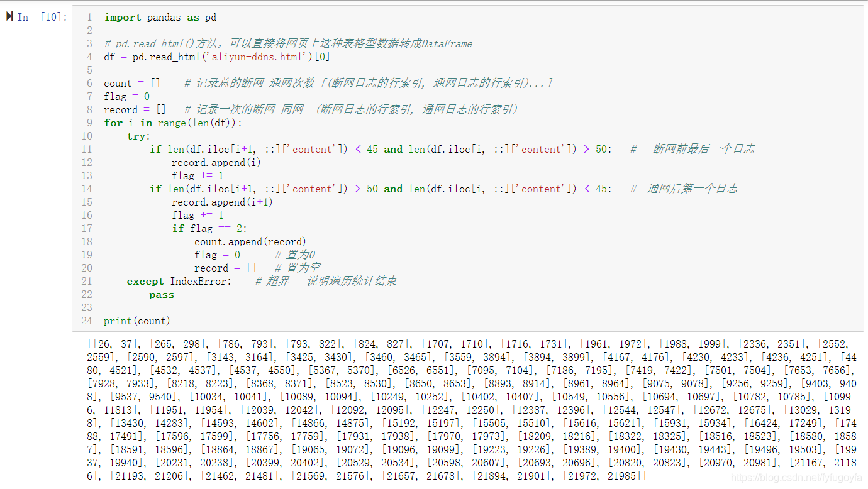Viewport: 868px width, 489px height.
Task: Click the 'if flag == 2:' line
Action: pyautogui.click(x=209, y=228)
